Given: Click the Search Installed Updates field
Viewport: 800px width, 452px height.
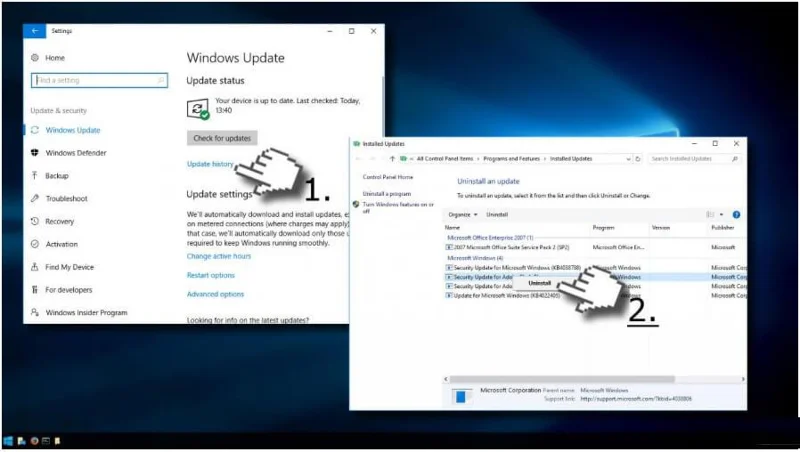Looking at the screenshot, I should pyautogui.click(x=694, y=159).
